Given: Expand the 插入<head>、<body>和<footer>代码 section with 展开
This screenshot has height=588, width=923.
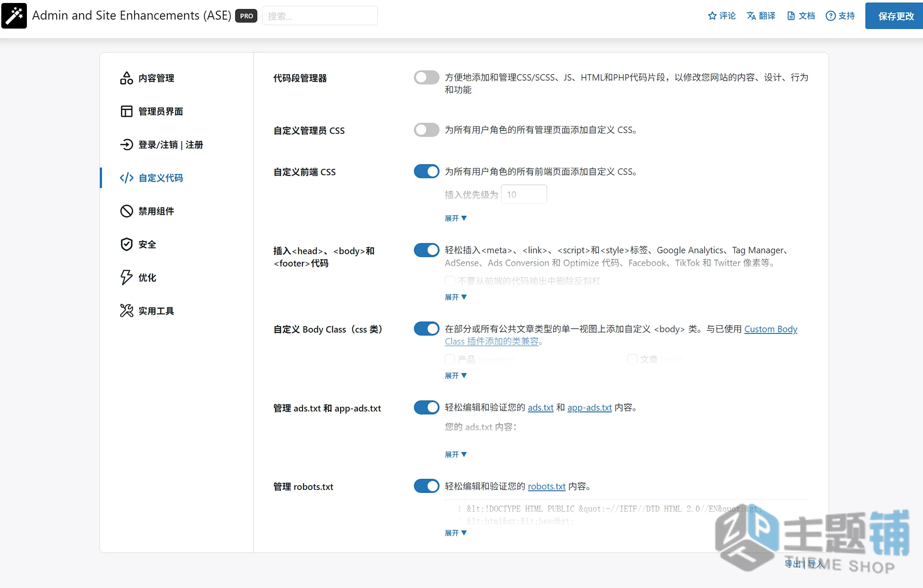Looking at the screenshot, I should (456, 297).
